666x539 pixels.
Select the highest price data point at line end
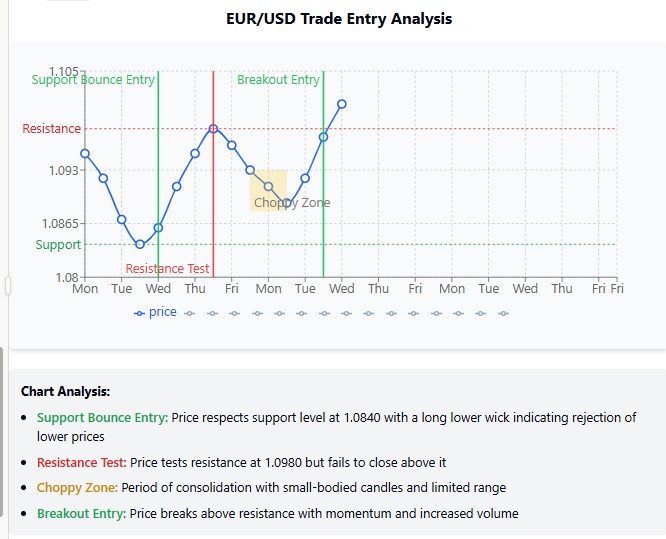point(342,104)
